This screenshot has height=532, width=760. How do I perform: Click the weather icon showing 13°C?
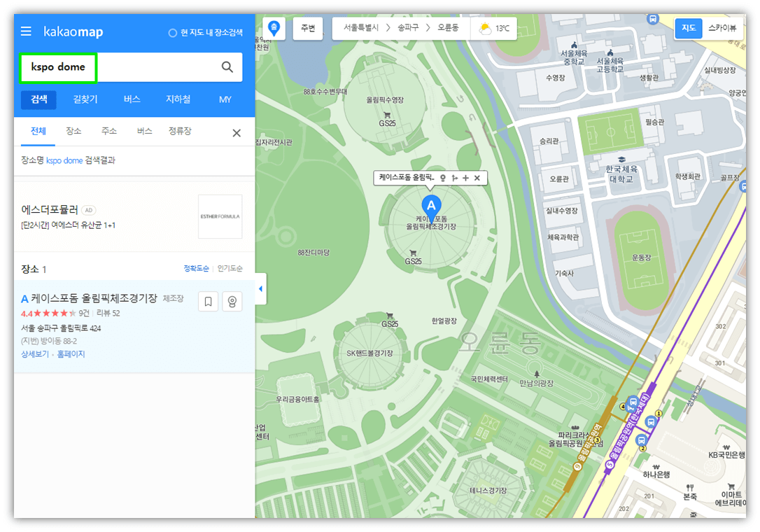pos(485,28)
